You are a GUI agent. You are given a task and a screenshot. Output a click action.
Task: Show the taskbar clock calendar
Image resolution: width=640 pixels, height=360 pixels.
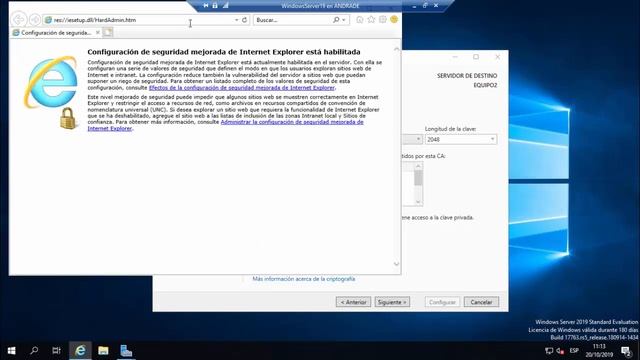(599, 351)
